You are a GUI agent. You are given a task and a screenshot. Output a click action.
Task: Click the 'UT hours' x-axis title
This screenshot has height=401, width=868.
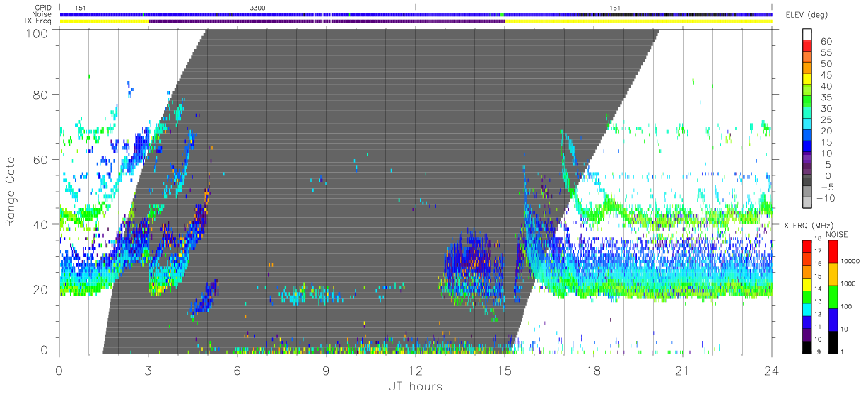(415, 386)
